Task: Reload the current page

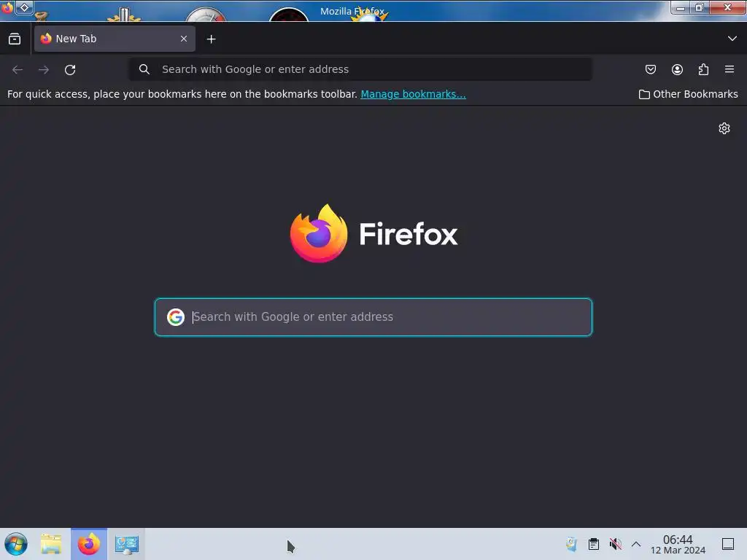Action: (70, 69)
